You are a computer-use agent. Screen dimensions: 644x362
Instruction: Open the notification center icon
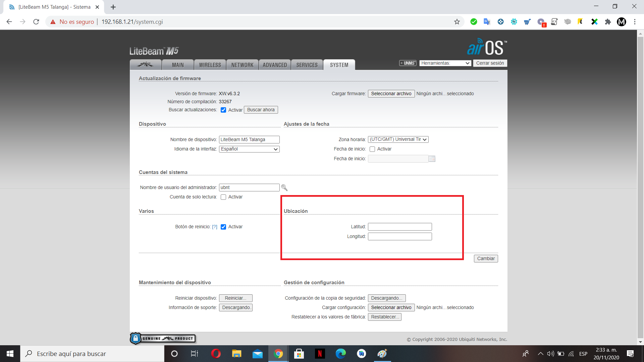click(630, 354)
